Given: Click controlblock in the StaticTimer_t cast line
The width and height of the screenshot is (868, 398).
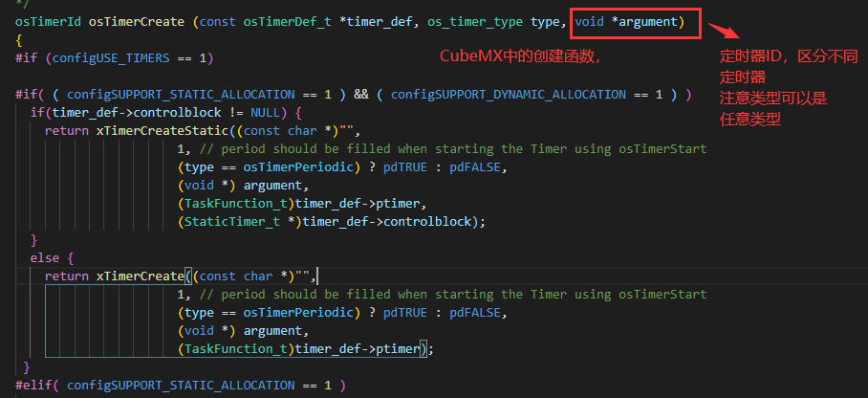Looking at the screenshot, I should click(427, 222).
